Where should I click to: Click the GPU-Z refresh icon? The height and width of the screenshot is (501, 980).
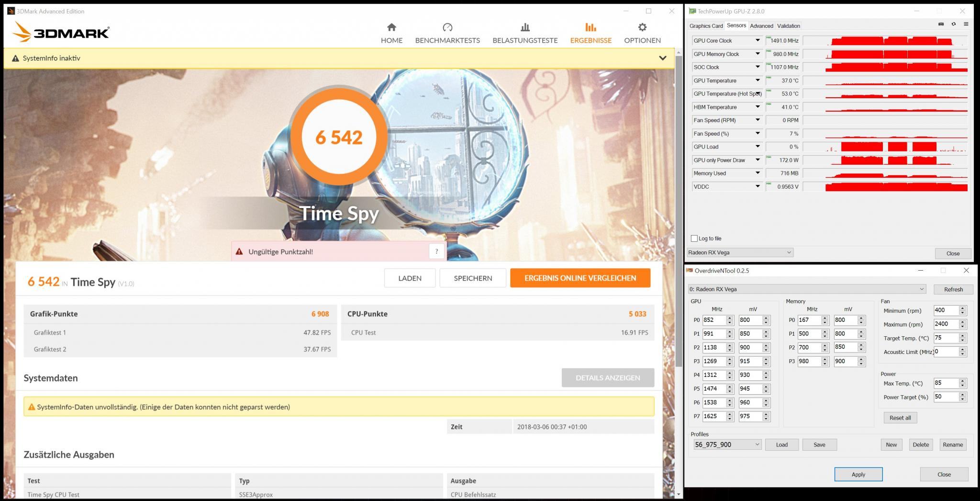click(953, 24)
